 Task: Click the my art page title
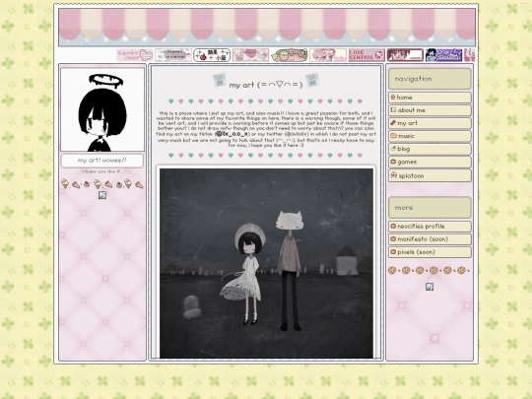coord(266,85)
